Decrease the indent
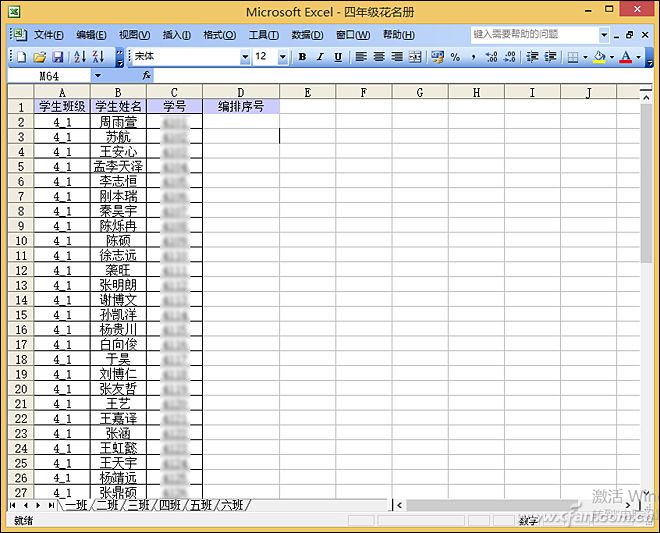This screenshot has height=533, width=660. 532,57
